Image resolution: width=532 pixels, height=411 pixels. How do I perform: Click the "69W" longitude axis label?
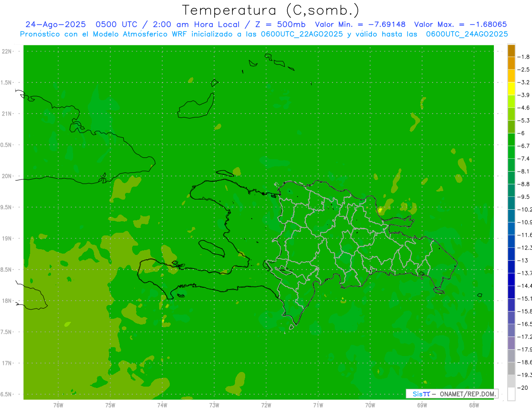[422, 405]
